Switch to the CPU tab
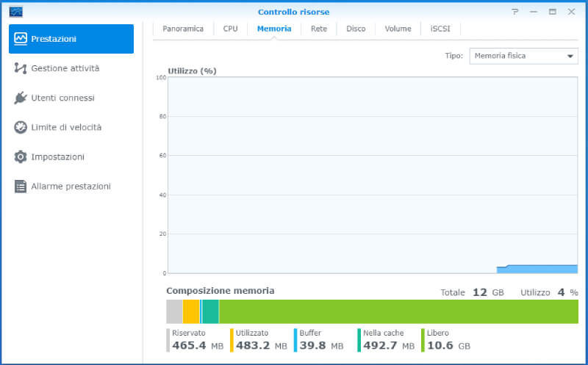Image resolution: width=588 pixels, height=365 pixels. tap(230, 29)
